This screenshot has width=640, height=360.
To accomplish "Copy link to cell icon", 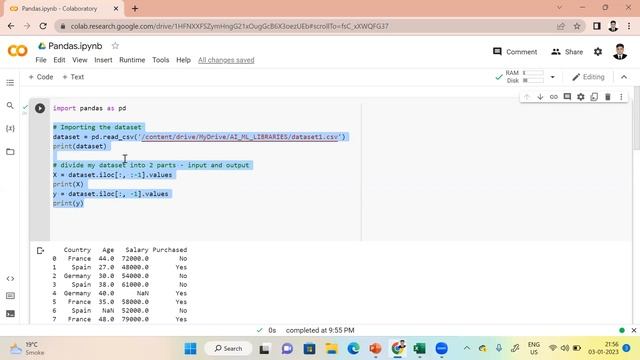I will point(553,97).
